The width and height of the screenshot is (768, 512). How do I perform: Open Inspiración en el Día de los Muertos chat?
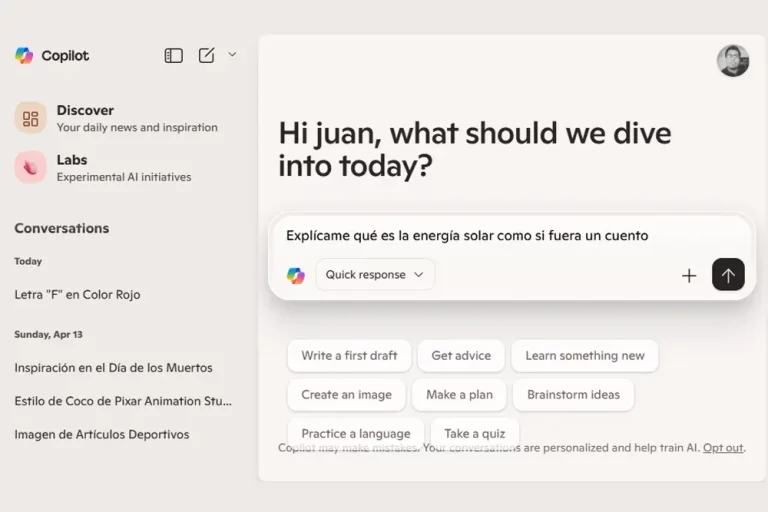click(x=113, y=368)
